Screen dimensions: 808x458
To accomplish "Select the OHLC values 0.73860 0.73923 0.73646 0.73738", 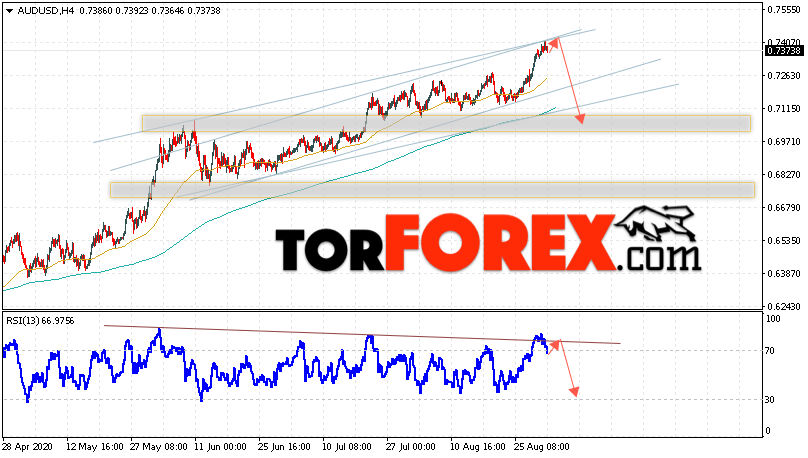I will coord(150,11).
